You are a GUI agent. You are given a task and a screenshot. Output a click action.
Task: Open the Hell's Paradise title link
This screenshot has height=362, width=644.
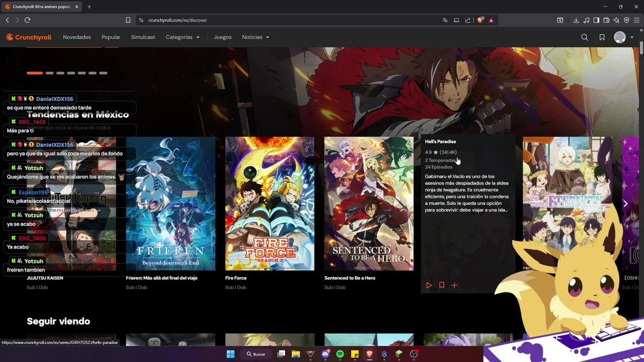click(440, 142)
